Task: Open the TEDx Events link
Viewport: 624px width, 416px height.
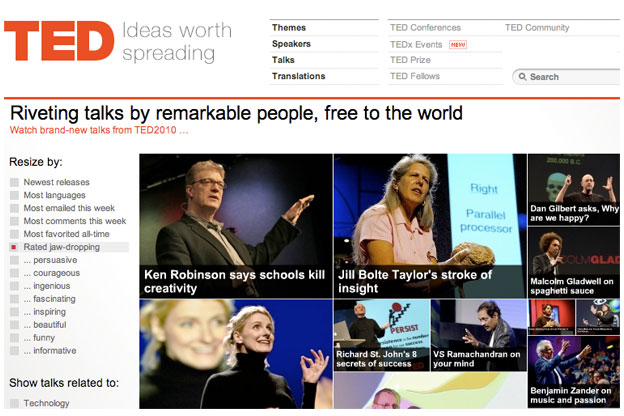Action: 416,45
